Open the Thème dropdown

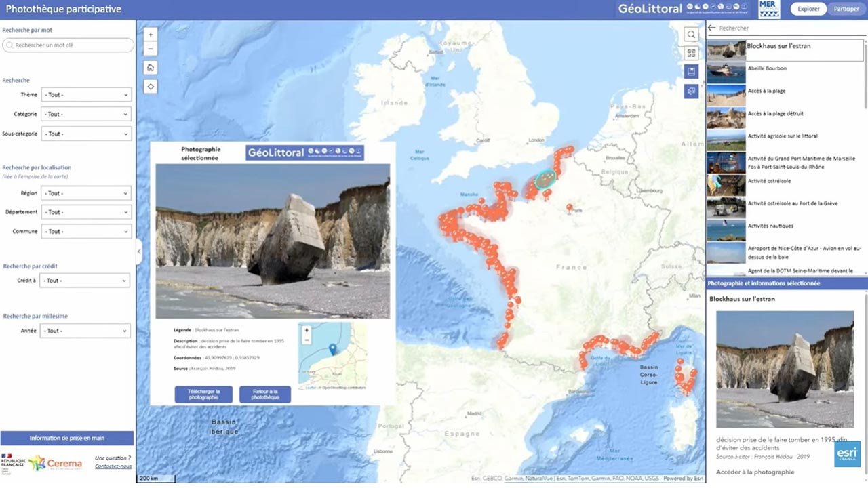pos(85,95)
